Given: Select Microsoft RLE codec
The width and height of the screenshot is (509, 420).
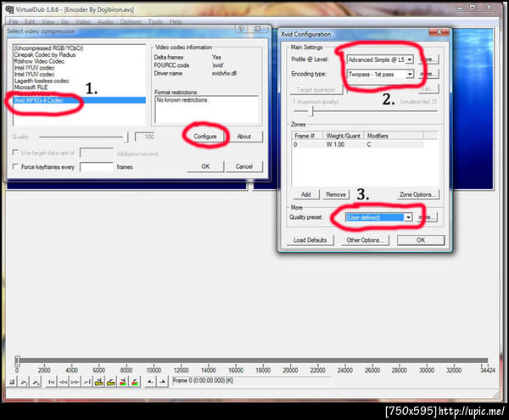Looking at the screenshot, I should tap(31, 87).
